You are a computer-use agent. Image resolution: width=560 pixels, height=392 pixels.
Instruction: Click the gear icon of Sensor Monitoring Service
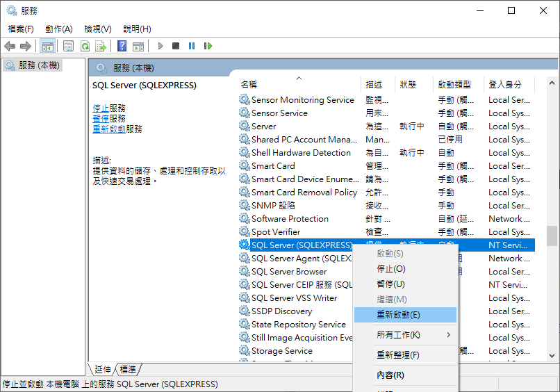coord(245,99)
